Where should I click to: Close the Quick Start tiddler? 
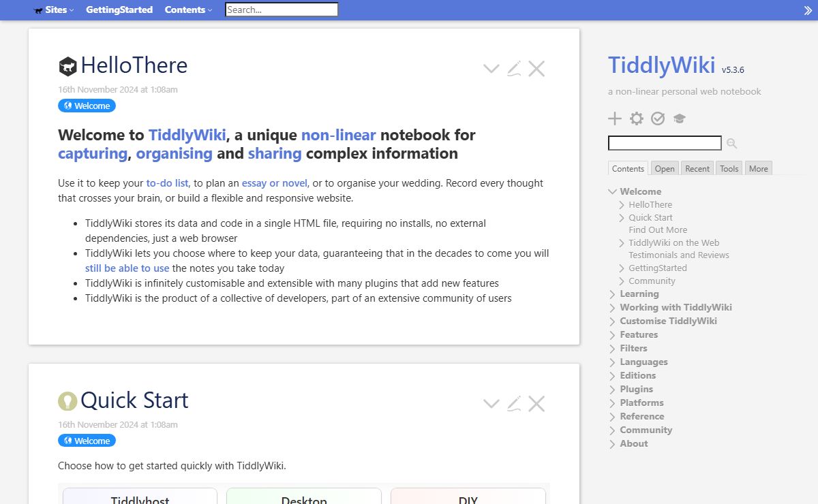click(536, 403)
